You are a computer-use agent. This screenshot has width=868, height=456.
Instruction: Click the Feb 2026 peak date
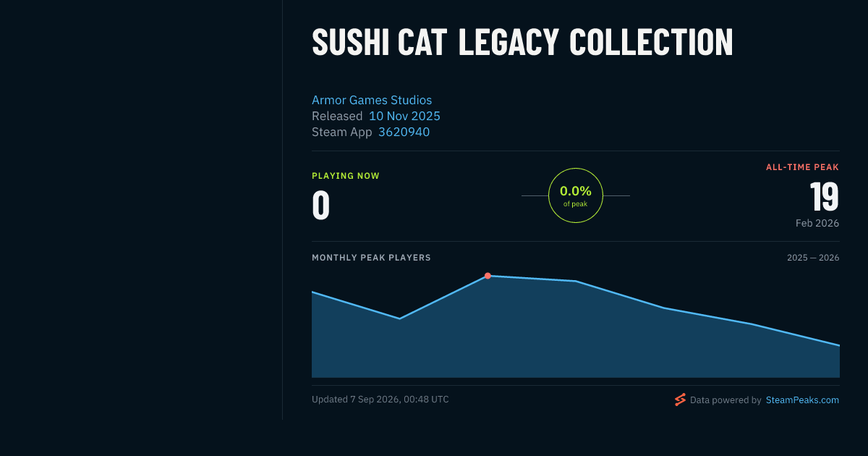pyautogui.click(x=817, y=223)
